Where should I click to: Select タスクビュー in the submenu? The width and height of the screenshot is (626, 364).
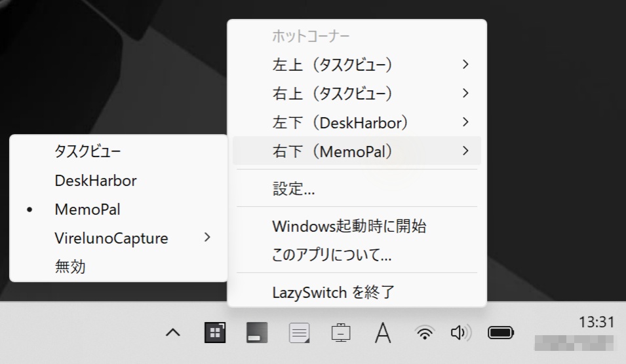coord(118,151)
